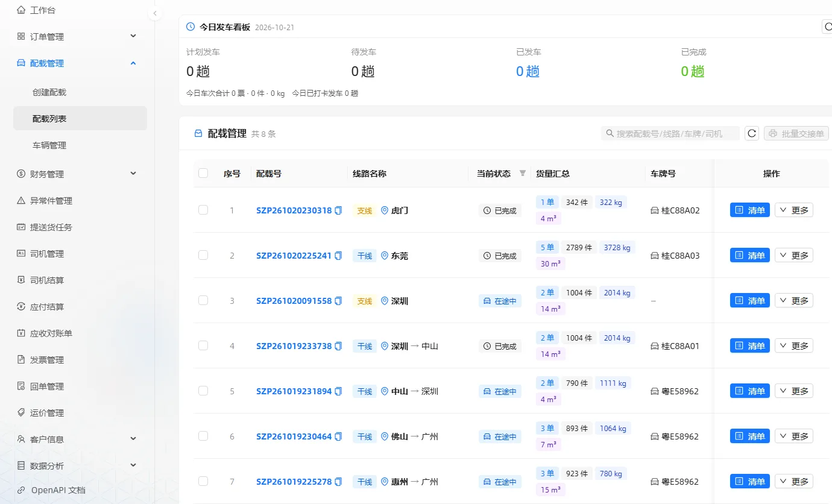Select checkbox for row SZP261019231894
This screenshot has width=832, height=504.
(x=203, y=391)
